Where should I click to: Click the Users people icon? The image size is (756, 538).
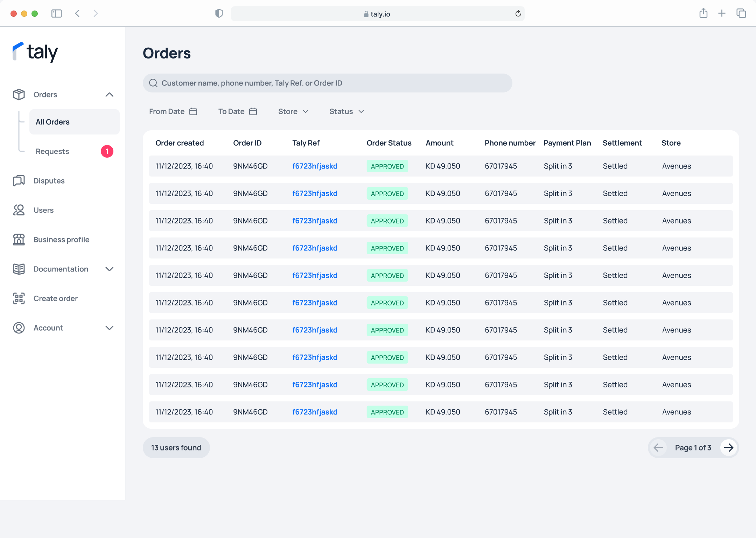(19, 210)
